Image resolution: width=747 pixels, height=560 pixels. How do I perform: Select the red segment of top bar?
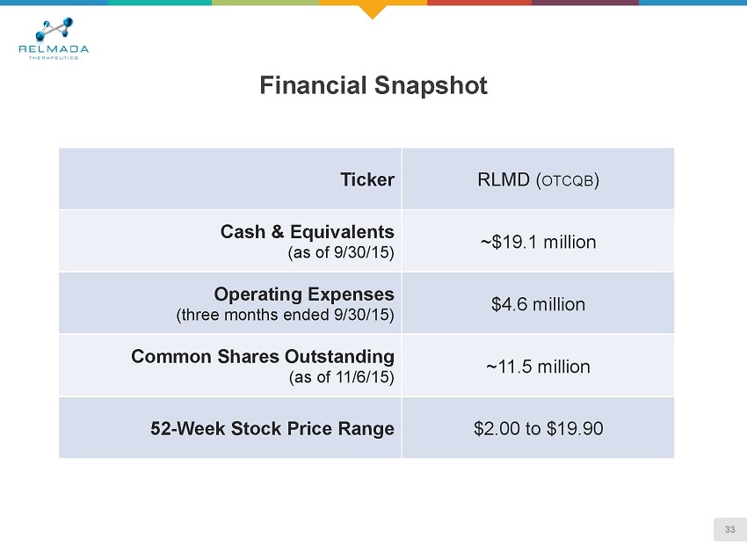pyautogui.click(x=479, y=3)
